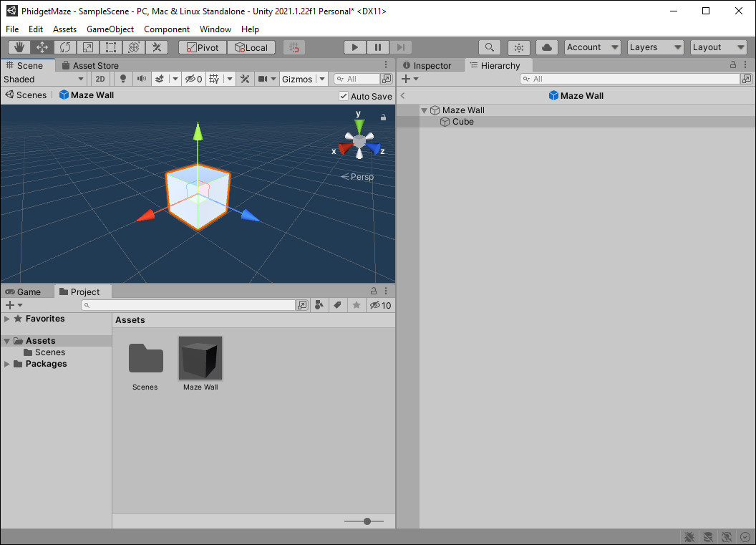Open the Component menu
Screen dimensions: 756x545
[167, 29]
